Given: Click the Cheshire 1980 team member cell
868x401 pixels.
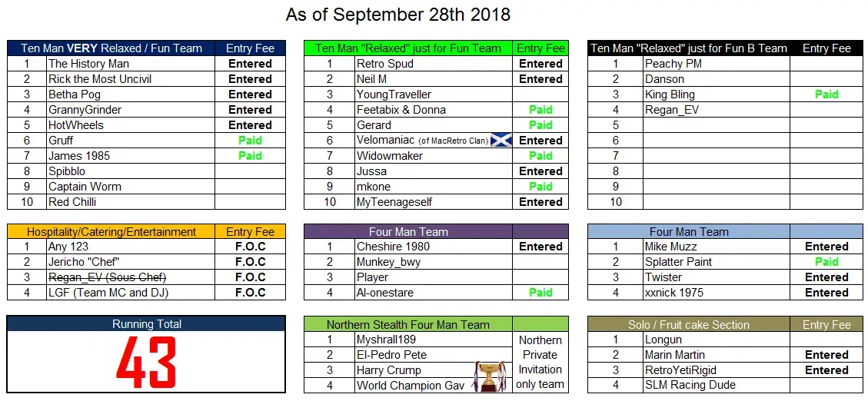Looking at the screenshot, I should [x=434, y=247].
